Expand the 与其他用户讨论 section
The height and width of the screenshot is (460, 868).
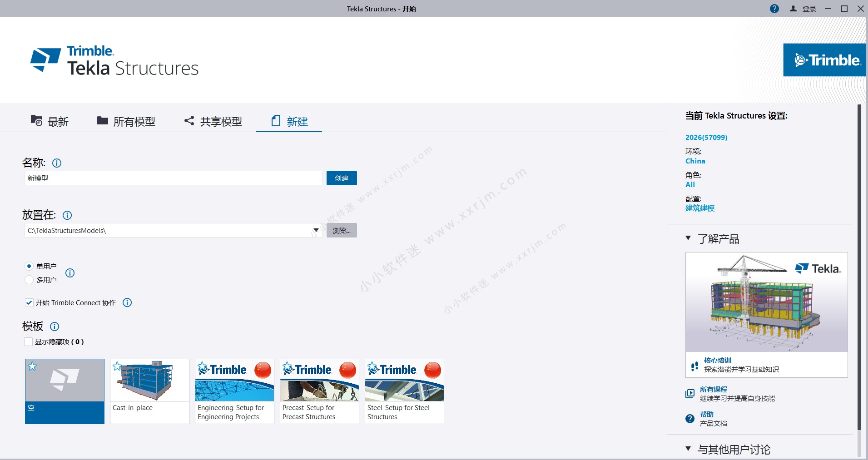coord(689,449)
